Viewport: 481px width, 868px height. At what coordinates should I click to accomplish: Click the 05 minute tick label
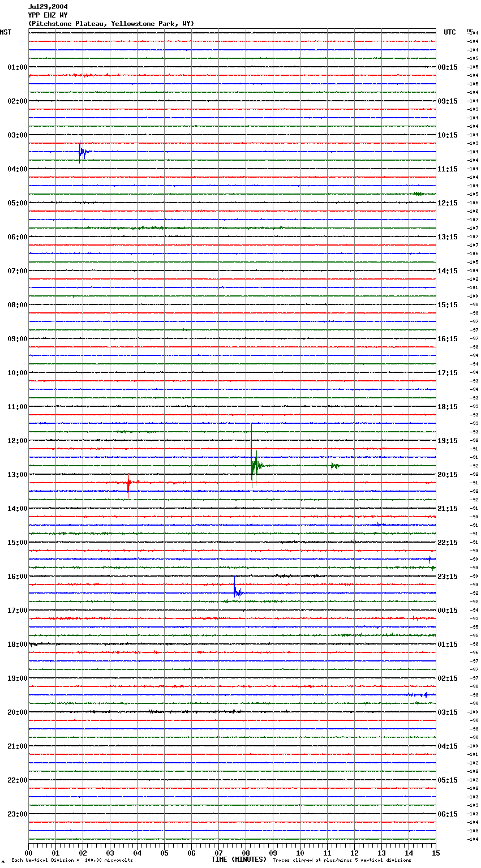tap(164, 853)
